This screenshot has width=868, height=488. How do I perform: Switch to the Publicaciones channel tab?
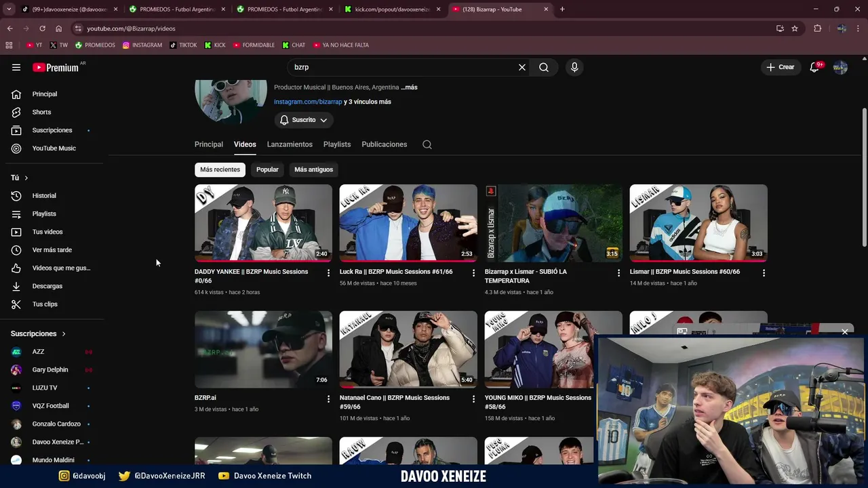(384, 144)
